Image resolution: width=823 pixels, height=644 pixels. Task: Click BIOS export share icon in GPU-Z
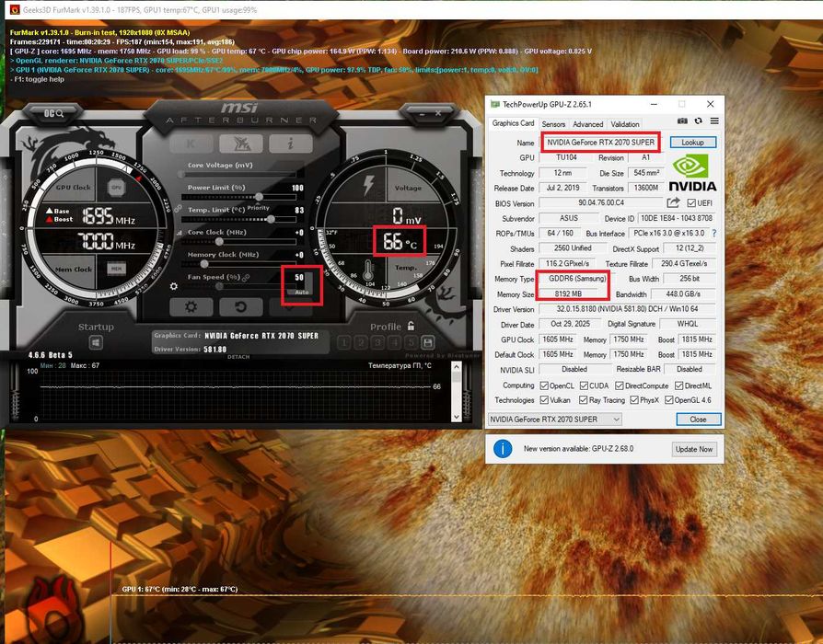pos(674,202)
